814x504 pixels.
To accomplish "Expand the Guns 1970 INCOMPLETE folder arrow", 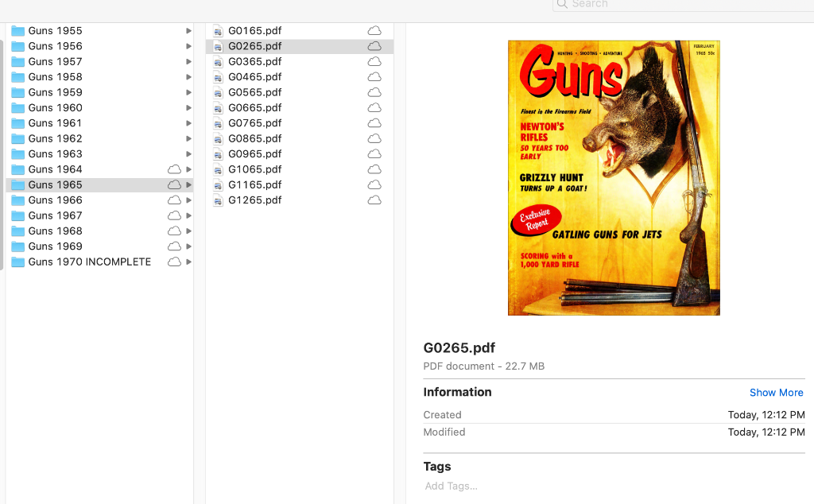I will pos(189,262).
